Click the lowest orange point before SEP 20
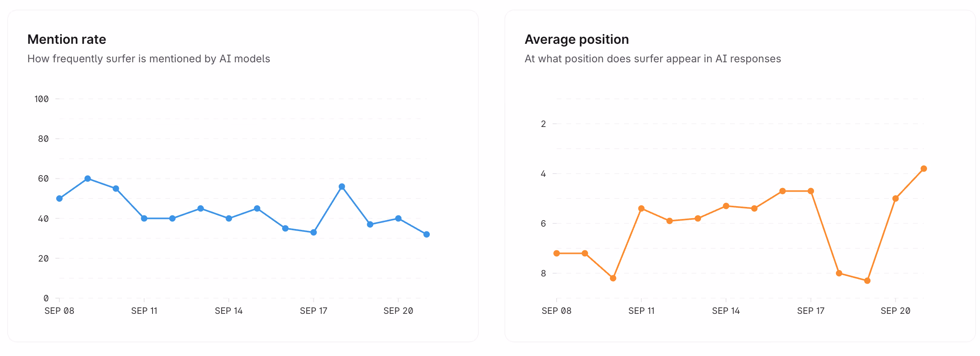The width and height of the screenshot is (980, 356). [867, 280]
